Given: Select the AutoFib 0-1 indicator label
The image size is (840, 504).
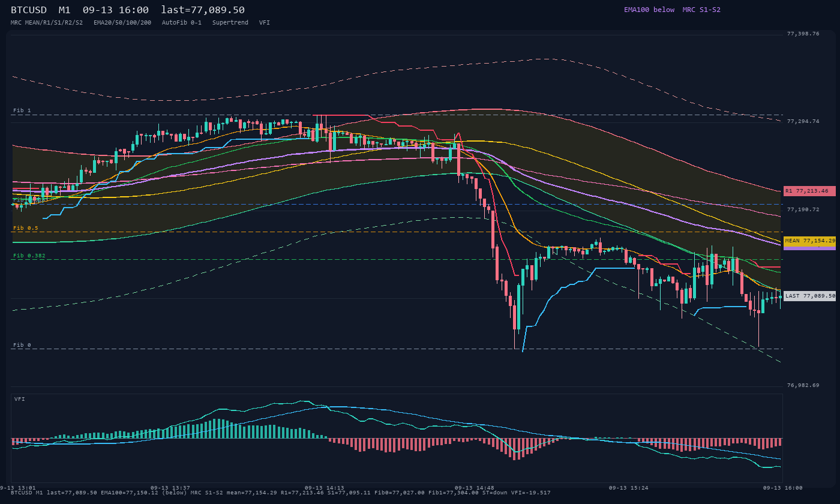Looking at the screenshot, I should [x=182, y=22].
